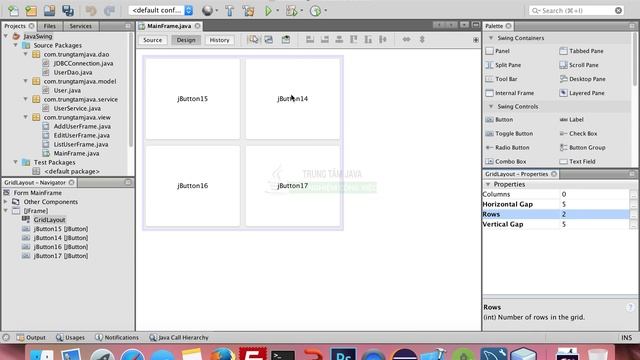Click the change horizontal resizability icon
The image size is (640, 360).
point(407,40)
